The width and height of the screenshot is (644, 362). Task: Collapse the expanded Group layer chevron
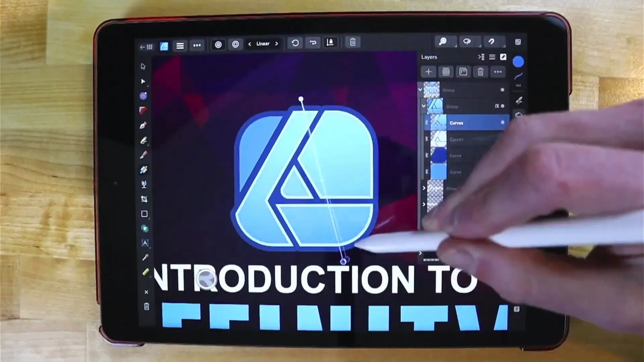423,106
